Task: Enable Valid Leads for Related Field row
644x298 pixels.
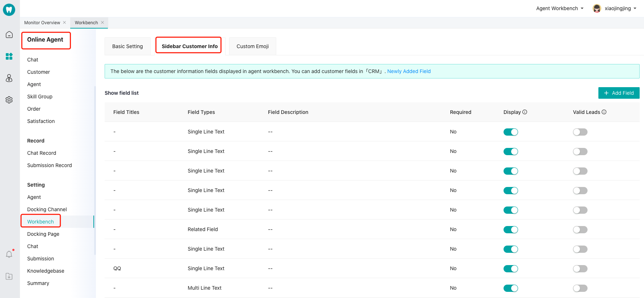Action: 580,230
